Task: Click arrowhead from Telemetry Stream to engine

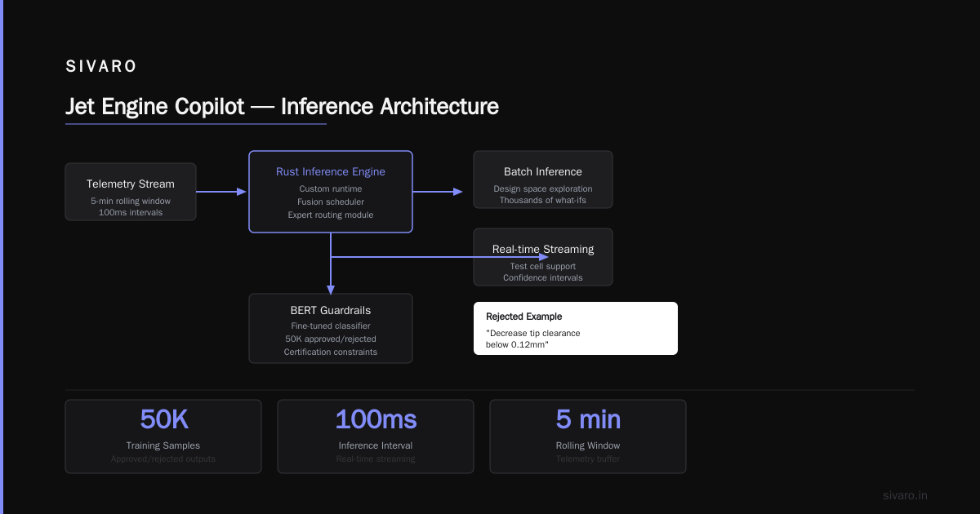Action: [x=242, y=192]
